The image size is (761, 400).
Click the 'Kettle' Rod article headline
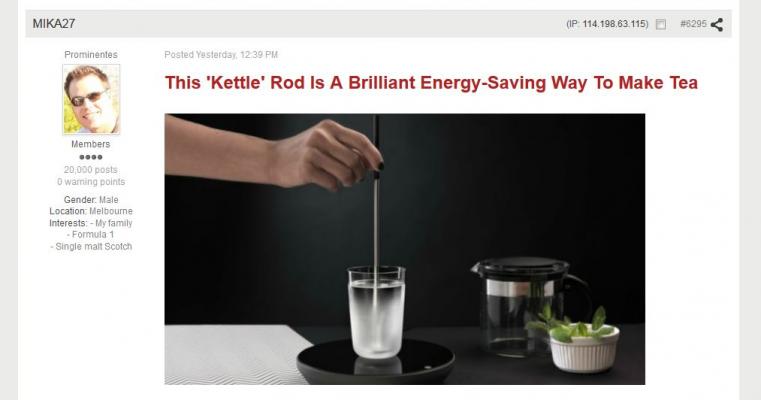[431, 83]
